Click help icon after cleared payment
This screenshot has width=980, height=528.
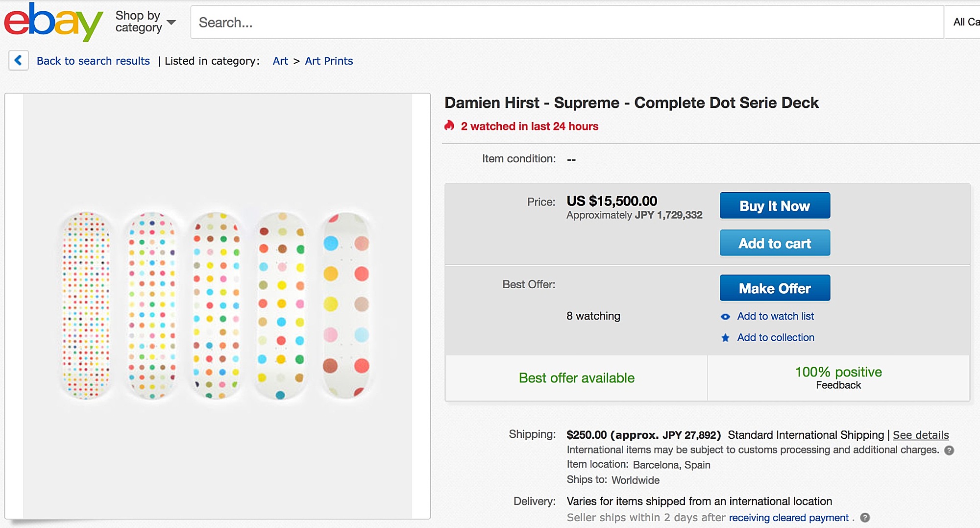pyautogui.click(x=865, y=518)
